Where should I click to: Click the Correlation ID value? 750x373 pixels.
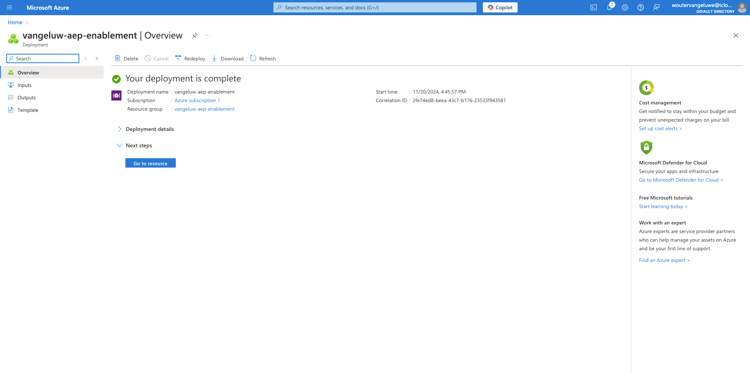coord(459,100)
